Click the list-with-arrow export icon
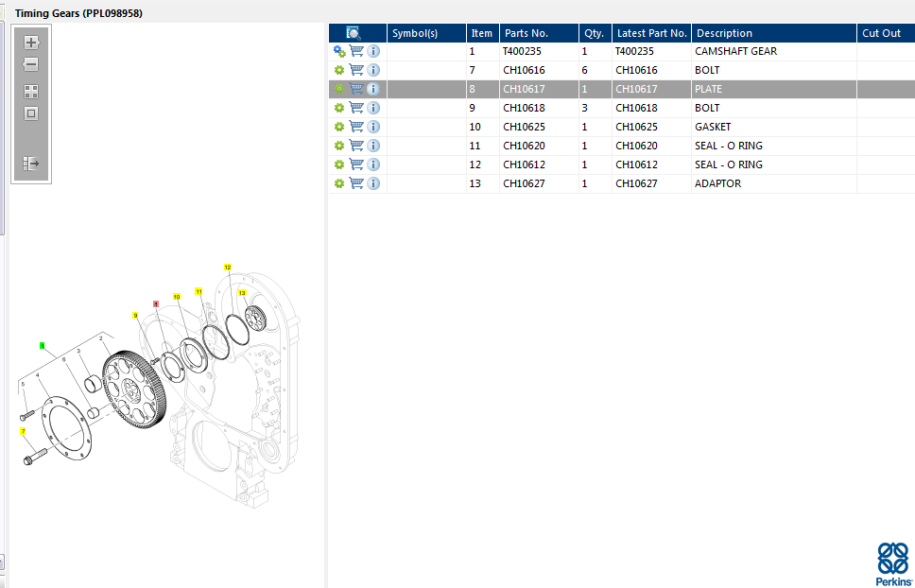 click(x=30, y=164)
